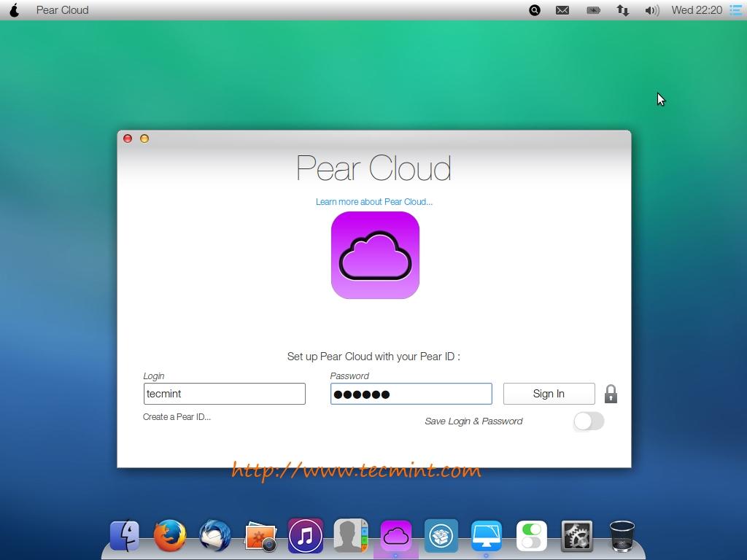Open the volume control in menu bar

(x=651, y=10)
